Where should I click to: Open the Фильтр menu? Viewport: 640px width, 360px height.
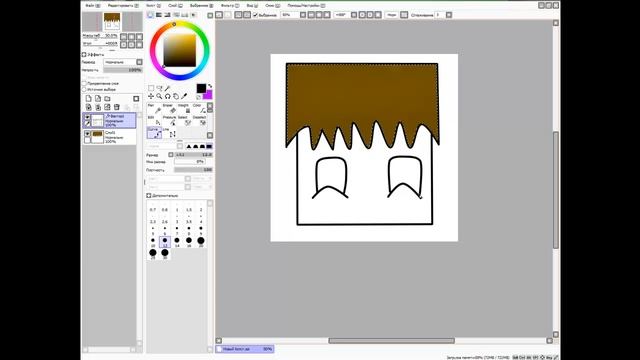pos(230,6)
